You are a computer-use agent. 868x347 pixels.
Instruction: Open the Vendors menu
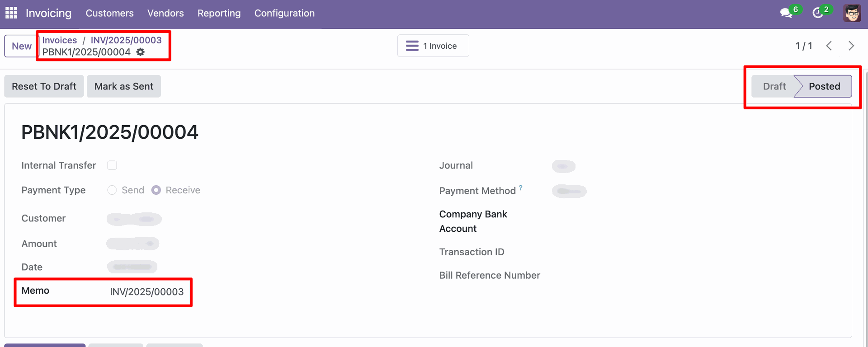click(165, 13)
